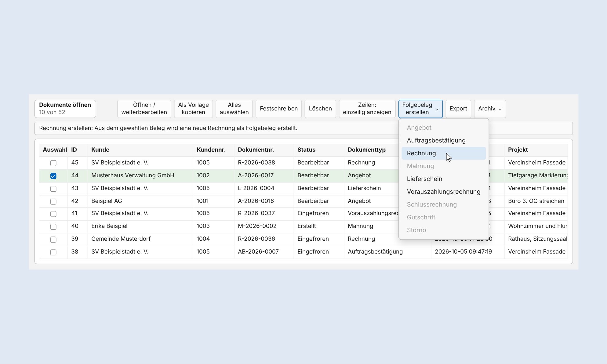Click the Export button
Image resolution: width=607 pixels, height=364 pixels.
point(458,109)
